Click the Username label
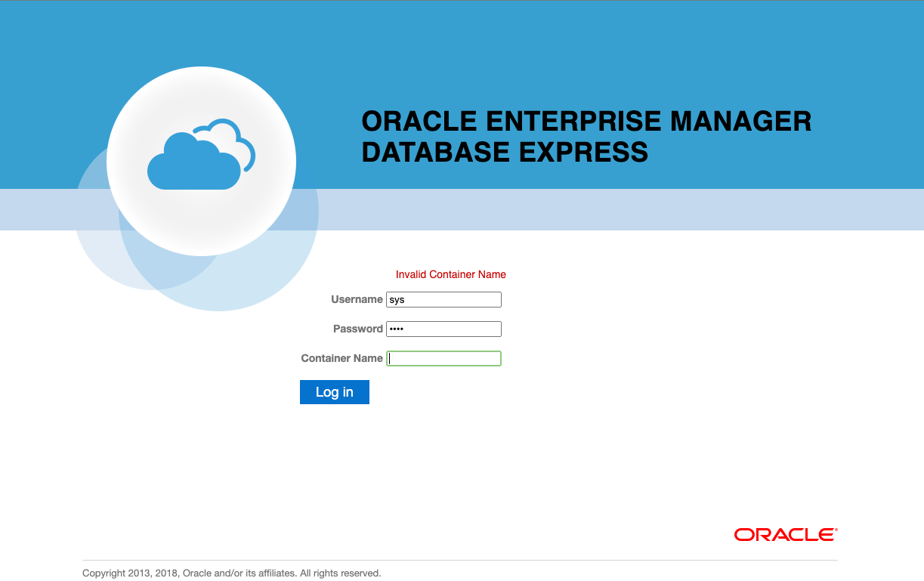 pos(357,299)
